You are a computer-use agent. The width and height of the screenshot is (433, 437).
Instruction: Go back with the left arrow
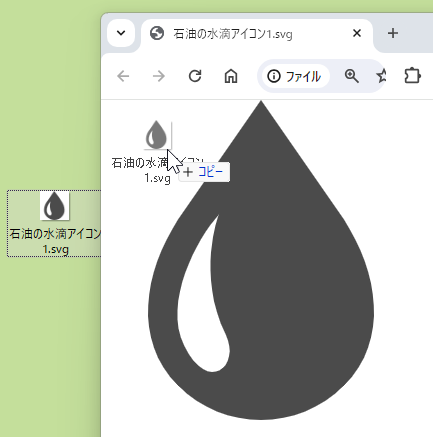123,76
